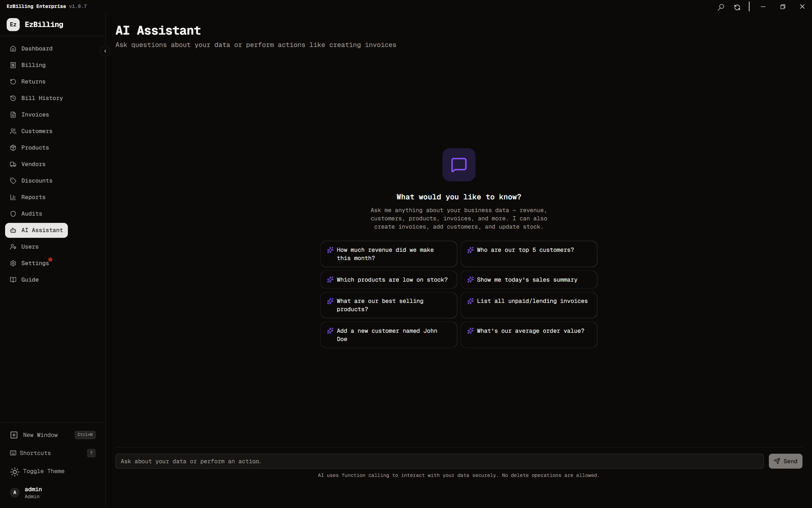Click the admin avatar circle
This screenshot has width=812, height=508.
15,492
